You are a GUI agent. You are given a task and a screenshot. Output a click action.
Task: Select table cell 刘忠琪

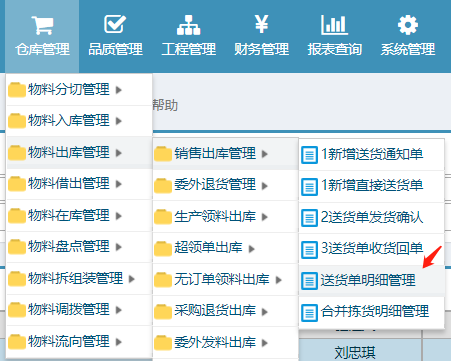(x=355, y=352)
